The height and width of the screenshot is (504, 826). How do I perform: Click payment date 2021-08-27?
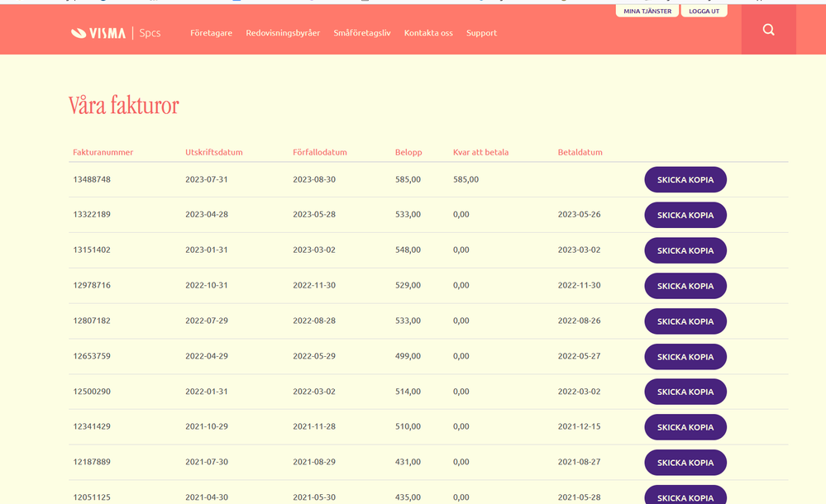click(x=579, y=462)
